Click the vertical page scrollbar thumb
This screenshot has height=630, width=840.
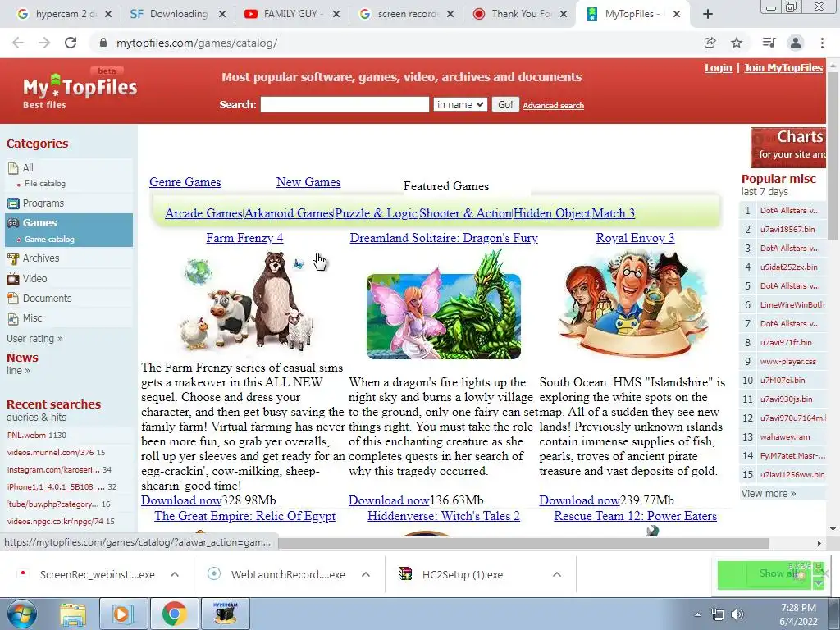pos(833,155)
